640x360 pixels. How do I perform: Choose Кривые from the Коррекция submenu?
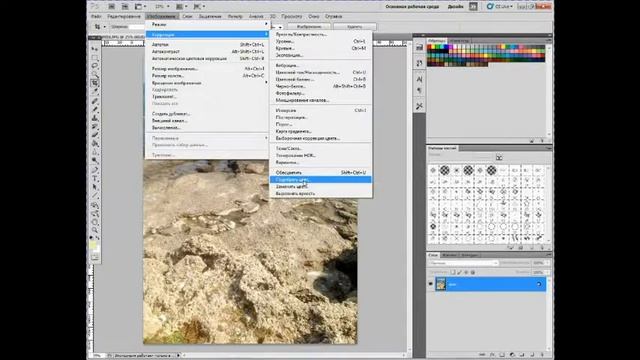click(x=320, y=48)
